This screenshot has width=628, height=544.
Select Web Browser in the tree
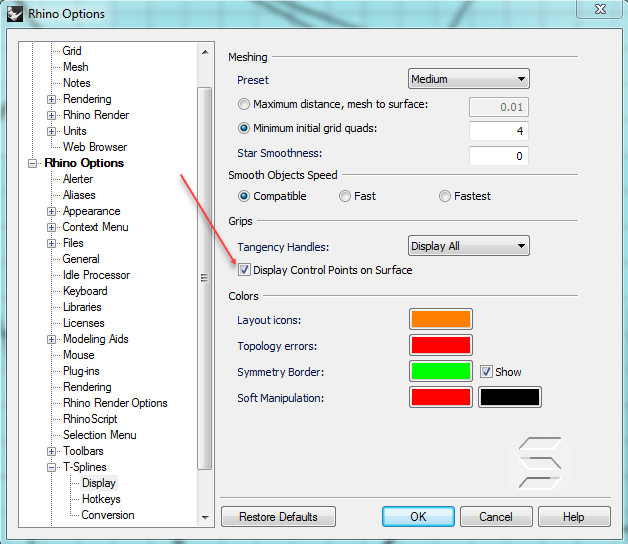click(95, 147)
